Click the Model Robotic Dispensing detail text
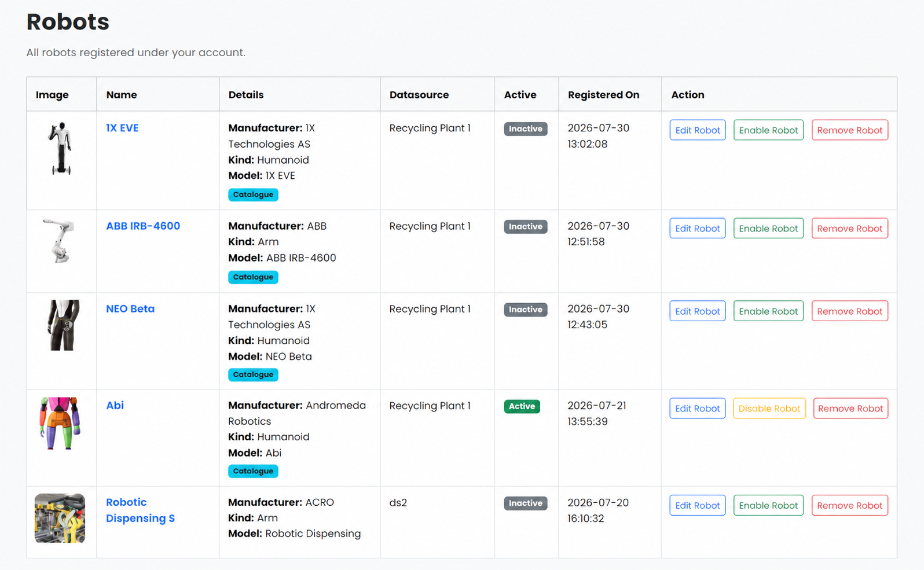Image resolution: width=924 pixels, height=570 pixels. [x=294, y=534]
